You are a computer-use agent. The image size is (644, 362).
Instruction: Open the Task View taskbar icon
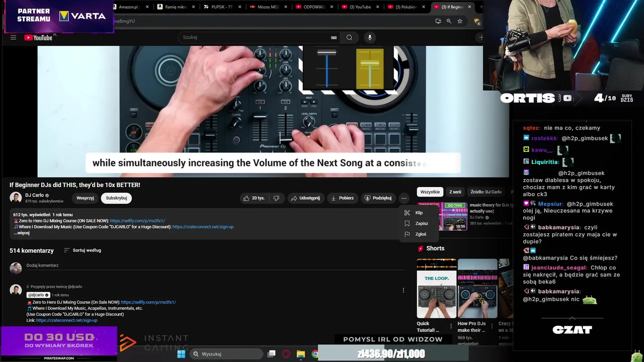pos(272,354)
